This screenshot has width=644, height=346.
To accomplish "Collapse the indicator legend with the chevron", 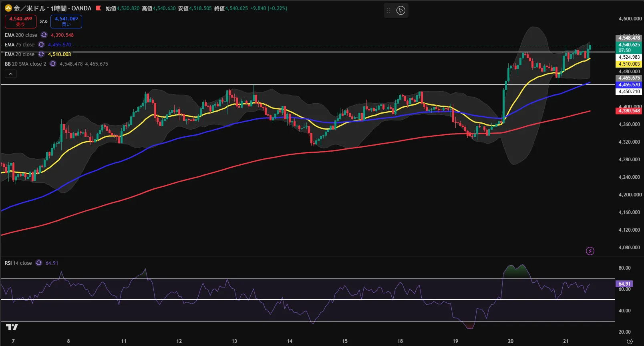I will click(x=11, y=74).
